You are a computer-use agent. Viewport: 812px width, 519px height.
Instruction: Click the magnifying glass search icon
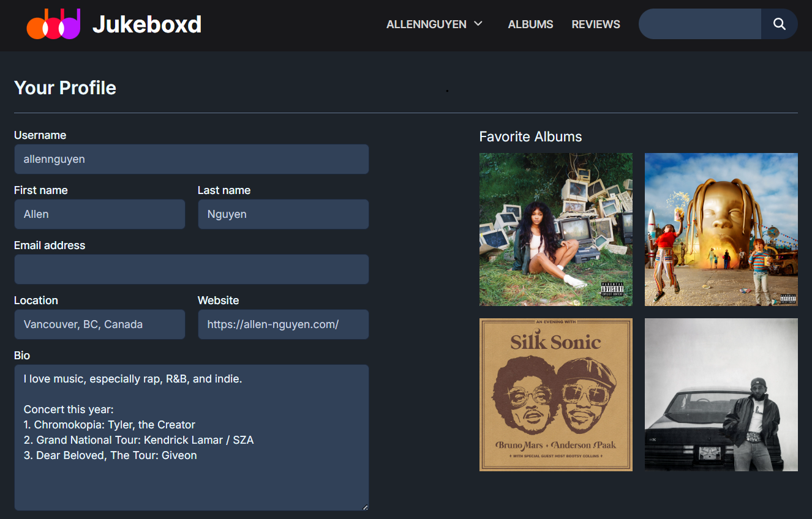point(779,24)
